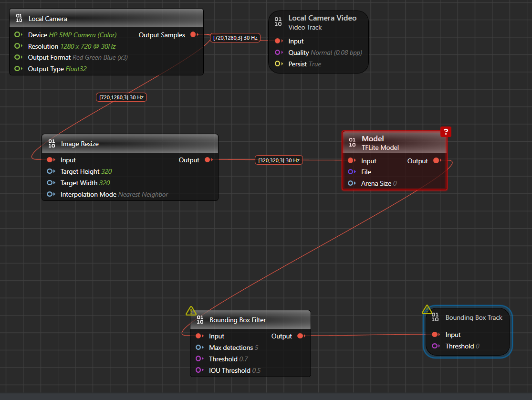Open the Device value HP 5MP Camera (Color)

[x=83, y=35]
